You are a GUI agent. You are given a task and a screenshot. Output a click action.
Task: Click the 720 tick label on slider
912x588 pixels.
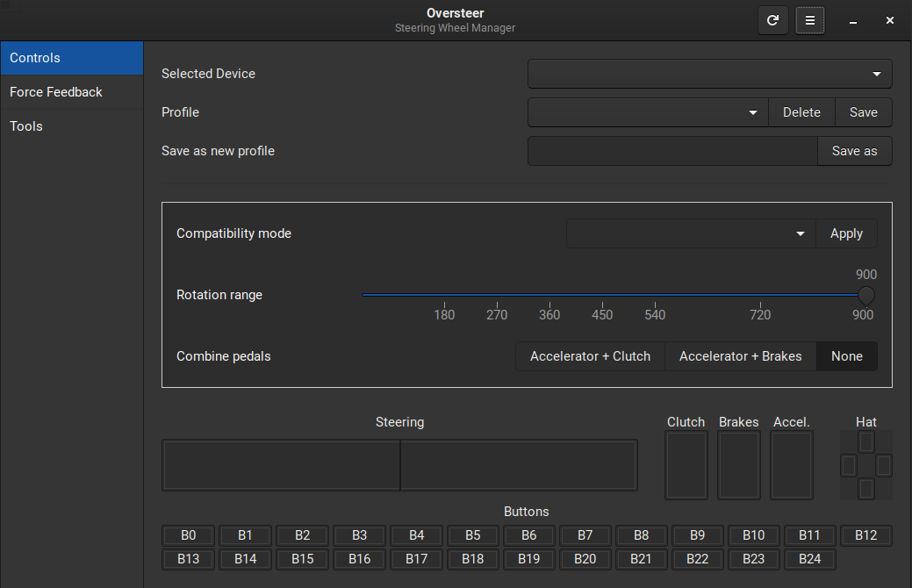click(x=760, y=315)
